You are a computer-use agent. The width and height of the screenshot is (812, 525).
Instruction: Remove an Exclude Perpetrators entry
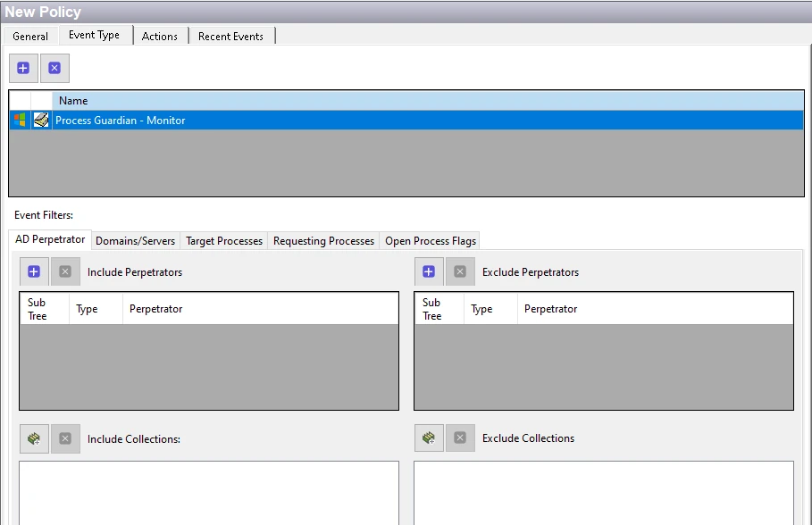[x=460, y=271]
